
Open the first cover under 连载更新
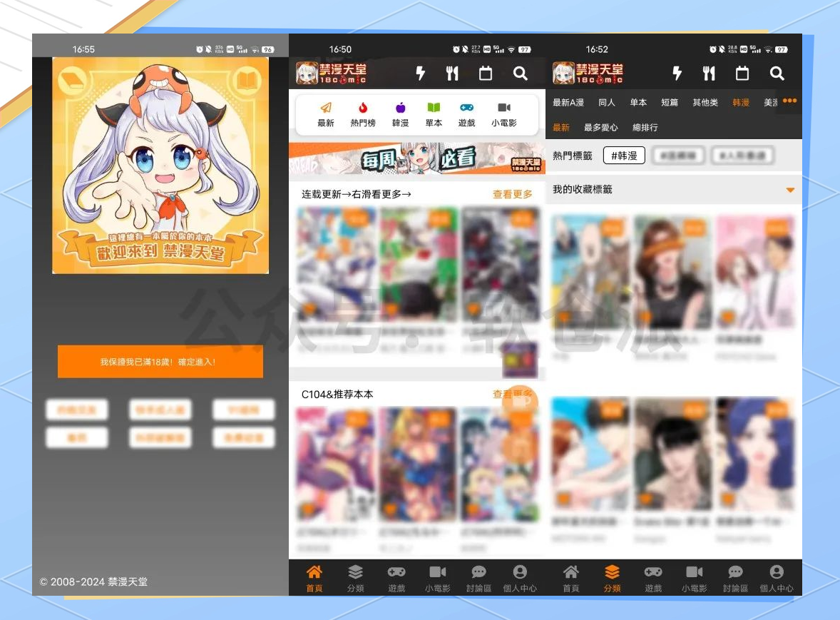(x=337, y=265)
